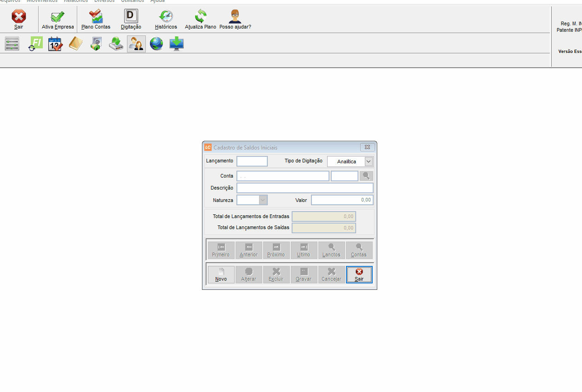Click the Novo button in dialog
582x392 pixels.
(221, 275)
